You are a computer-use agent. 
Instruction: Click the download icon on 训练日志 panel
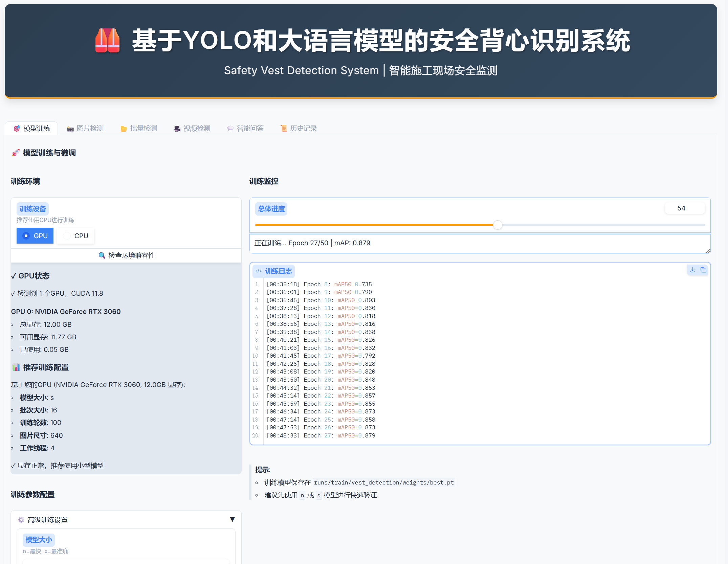tap(692, 270)
